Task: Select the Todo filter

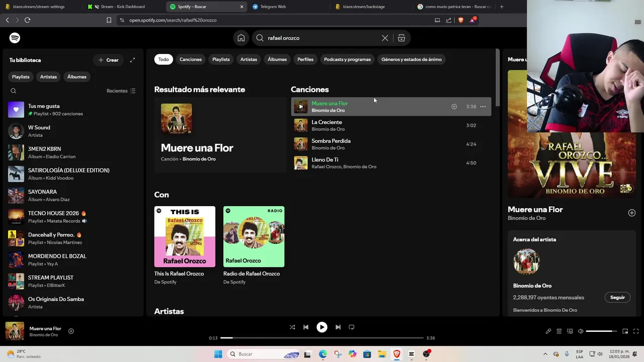Action: point(164,59)
